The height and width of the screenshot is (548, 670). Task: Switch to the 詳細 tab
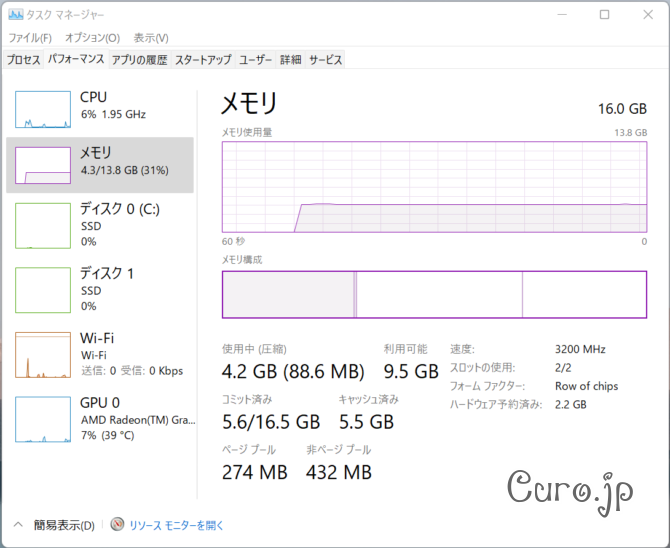click(290, 60)
